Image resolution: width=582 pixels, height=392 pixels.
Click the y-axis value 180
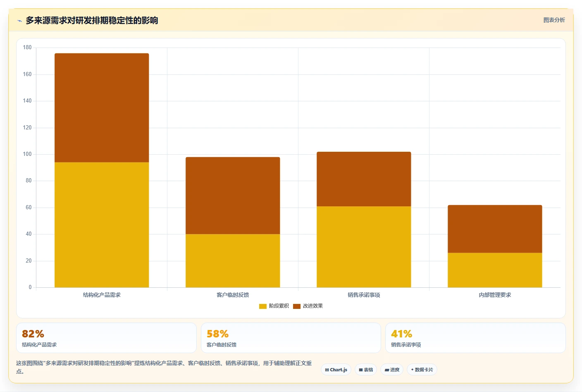click(27, 48)
